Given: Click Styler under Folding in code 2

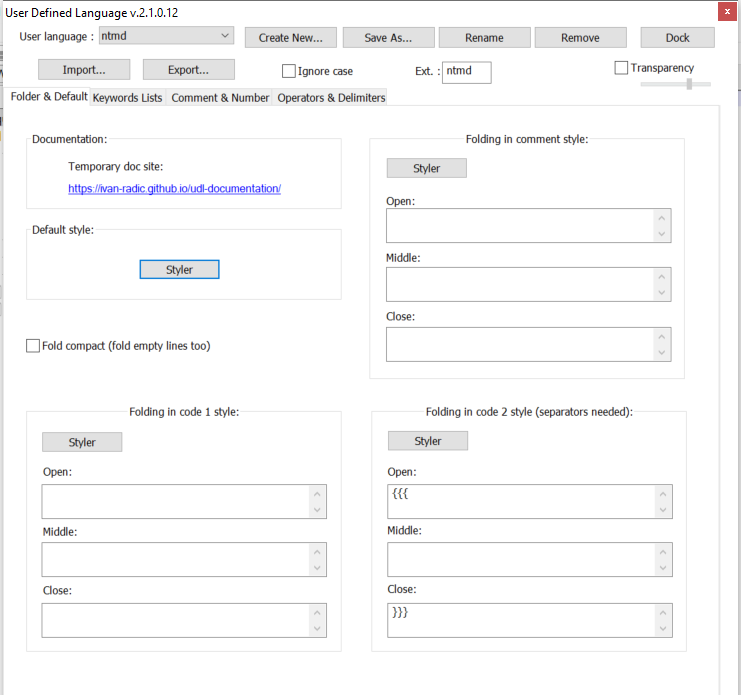Looking at the screenshot, I should pos(427,441).
